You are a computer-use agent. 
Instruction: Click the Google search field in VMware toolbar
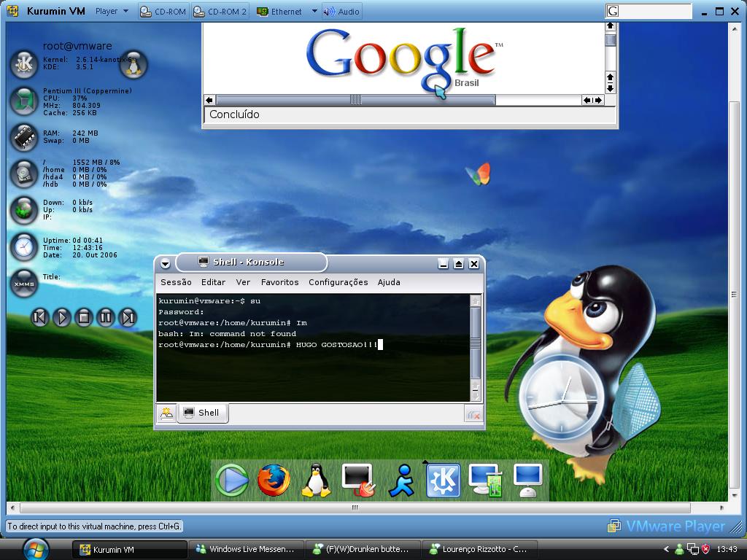[x=649, y=11]
